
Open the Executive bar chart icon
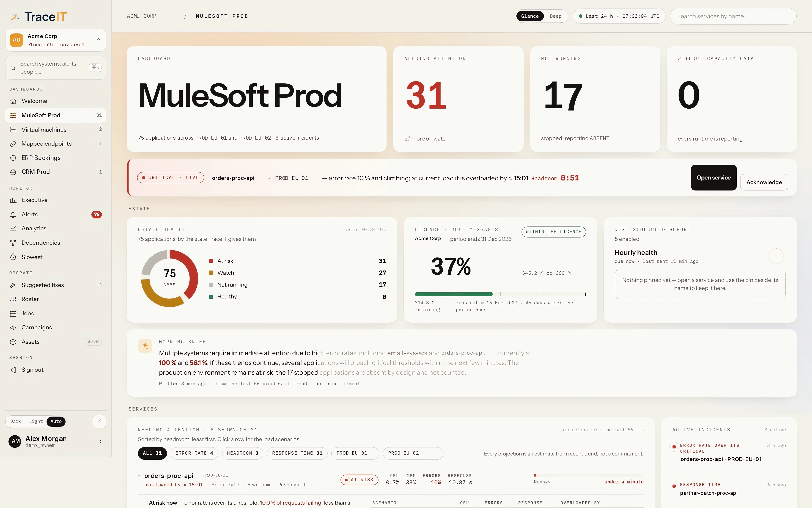(13, 200)
